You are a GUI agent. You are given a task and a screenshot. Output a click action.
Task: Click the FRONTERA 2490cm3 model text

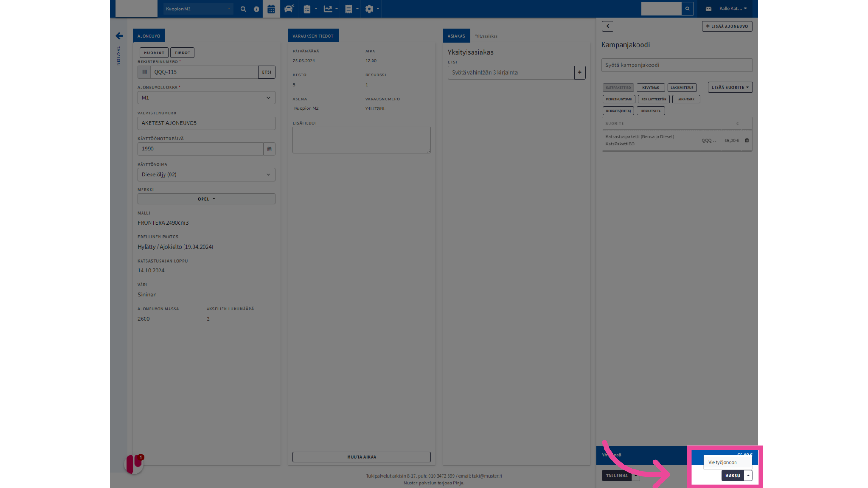point(163,223)
